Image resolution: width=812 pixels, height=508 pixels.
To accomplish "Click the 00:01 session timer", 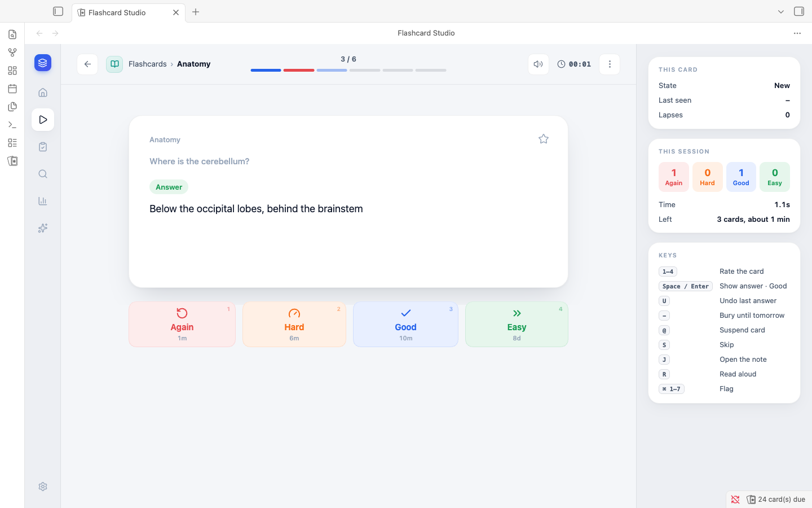I will 574,64.
